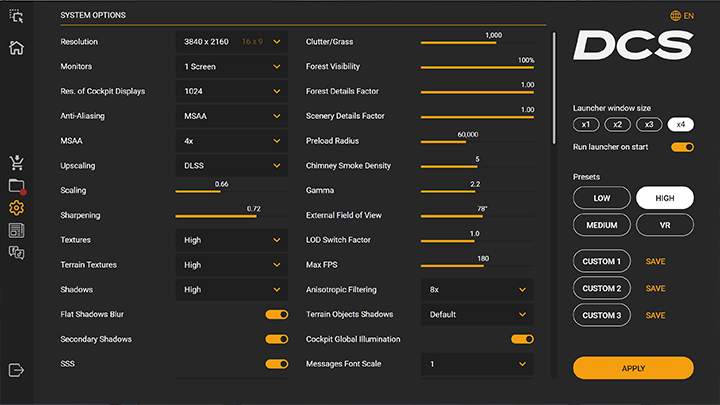This screenshot has height=405, width=720.
Task: Expand the Resolution dropdown
Action: point(231,42)
